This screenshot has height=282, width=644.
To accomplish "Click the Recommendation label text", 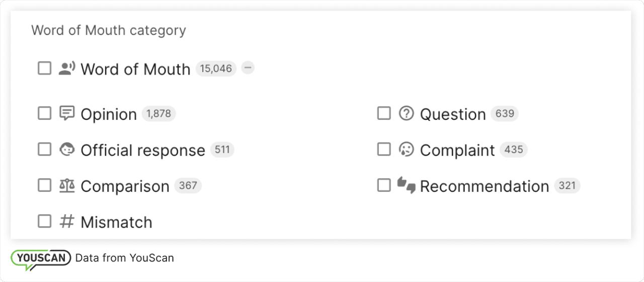I will pos(484,186).
